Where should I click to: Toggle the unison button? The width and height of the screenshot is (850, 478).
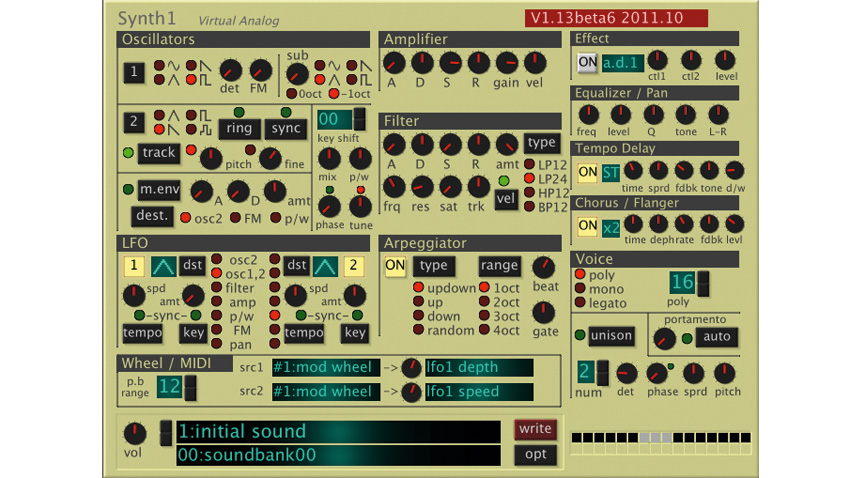(611, 336)
